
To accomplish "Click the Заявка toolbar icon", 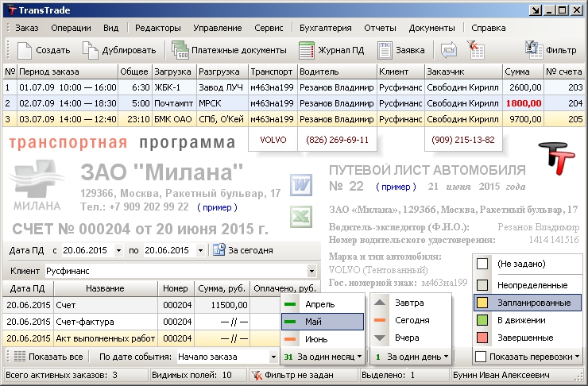I will pos(385,50).
